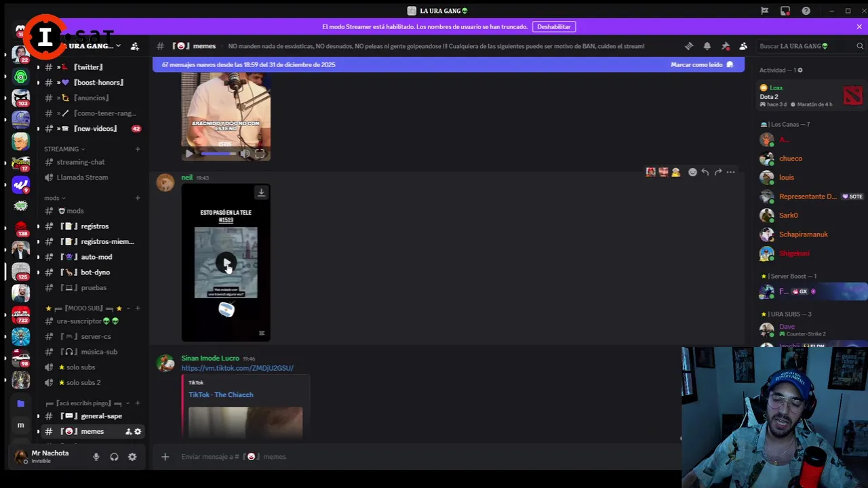Open the streaming-chat channel
Viewport: 868px width, 488px height.
pyautogui.click(x=92, y=162)
